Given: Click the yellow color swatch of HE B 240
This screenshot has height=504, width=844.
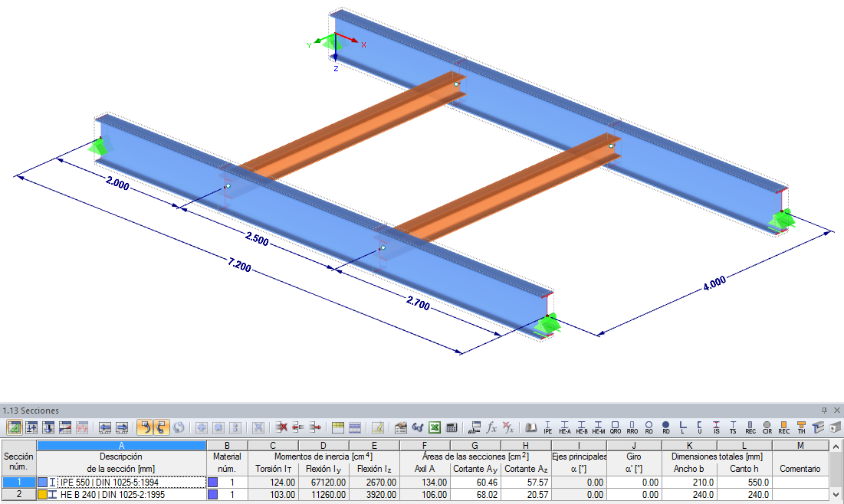Looking at the screenshot, I should click(42, 494).
